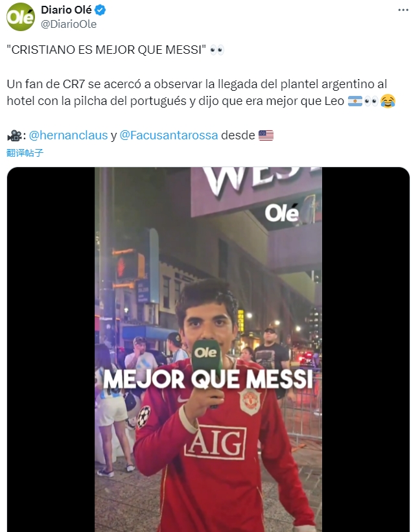Image resolution: width=420 pixels, height=532 pixels.
Task: Visit the @DiarioOle handle
Action: [x=69, y=25]
